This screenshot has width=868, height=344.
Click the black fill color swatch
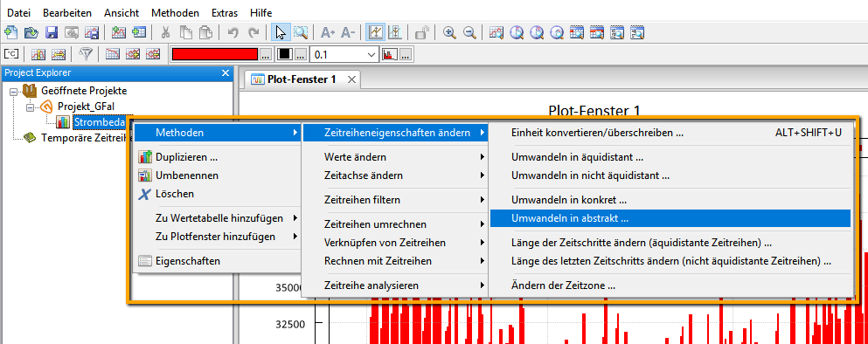[x=285, y=55]
